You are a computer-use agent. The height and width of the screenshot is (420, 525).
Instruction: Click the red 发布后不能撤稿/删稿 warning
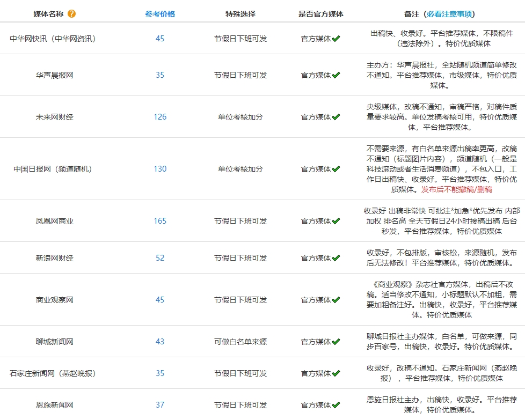pyautogui.click(x=457, y=189)
